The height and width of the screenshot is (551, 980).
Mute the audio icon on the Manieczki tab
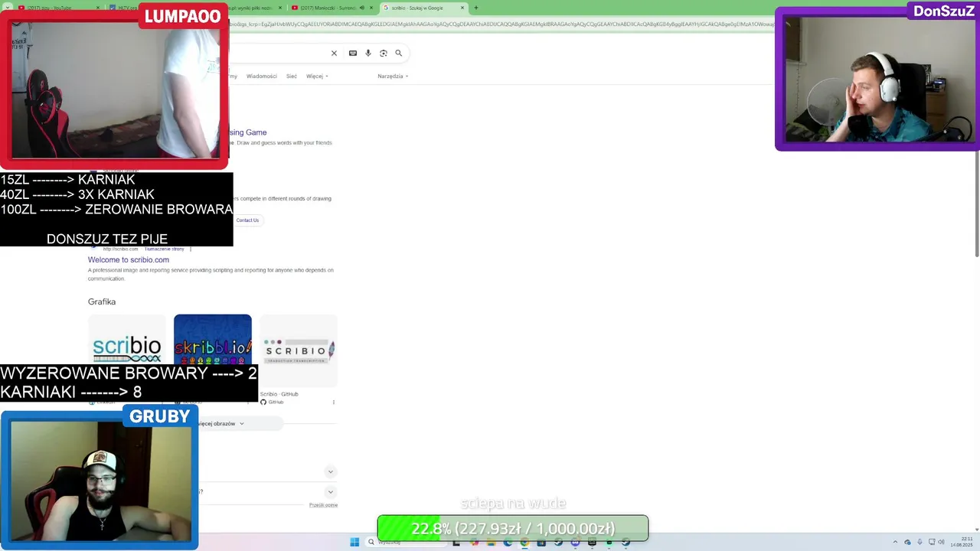click(x=362, y=8)
